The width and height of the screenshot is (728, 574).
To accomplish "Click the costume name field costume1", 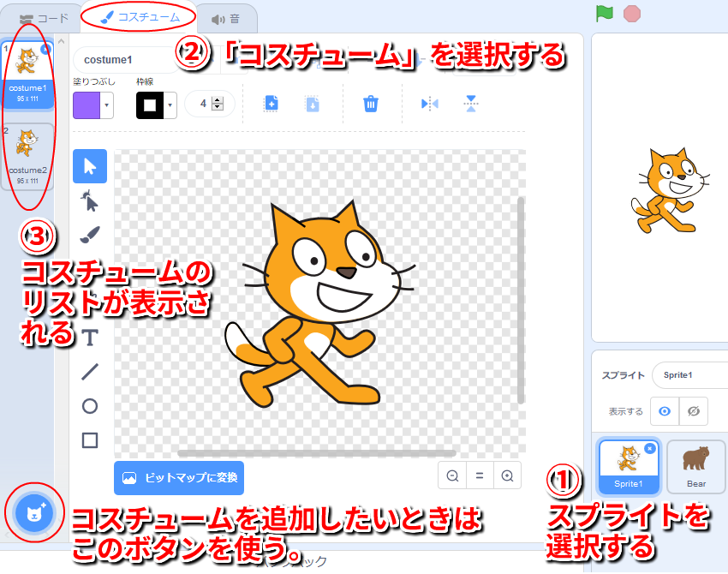I will [x=125, y=60].
